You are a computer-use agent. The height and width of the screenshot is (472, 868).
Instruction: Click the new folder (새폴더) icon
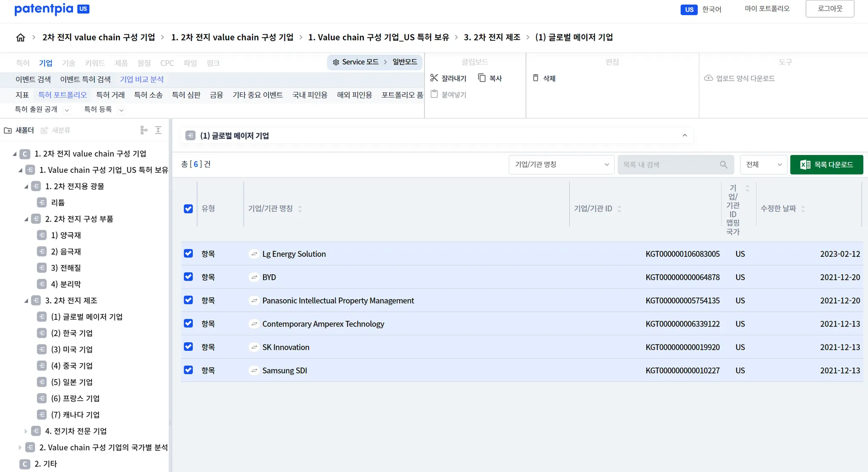coord(8,130)
